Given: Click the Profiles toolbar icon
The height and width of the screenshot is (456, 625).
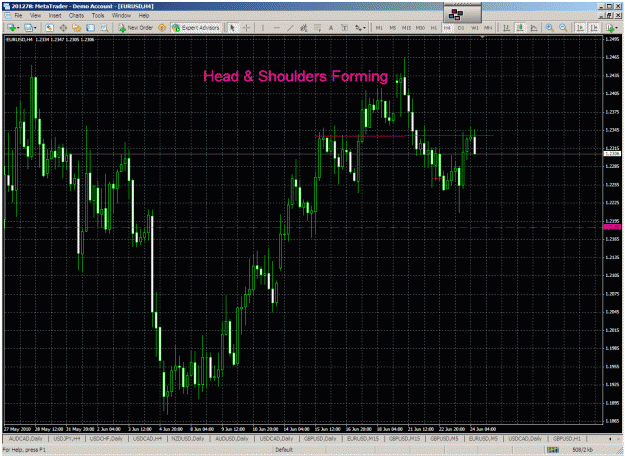Looking at the screenshot, I should 28,28.
